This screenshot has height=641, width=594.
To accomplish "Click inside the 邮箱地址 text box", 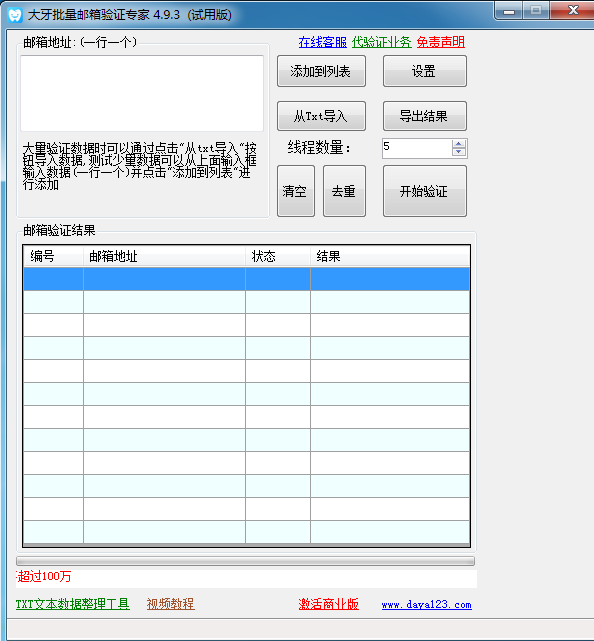I will point(142,94).
